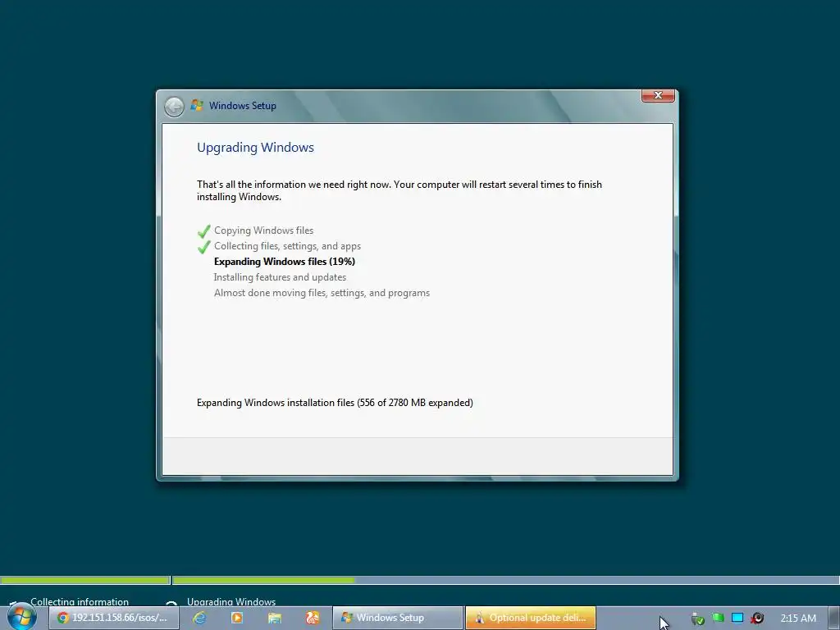Select the Windows Setup taskbar button
Image resolution: width=840 pixels, height=630 pixels.
tap(398, 618)
